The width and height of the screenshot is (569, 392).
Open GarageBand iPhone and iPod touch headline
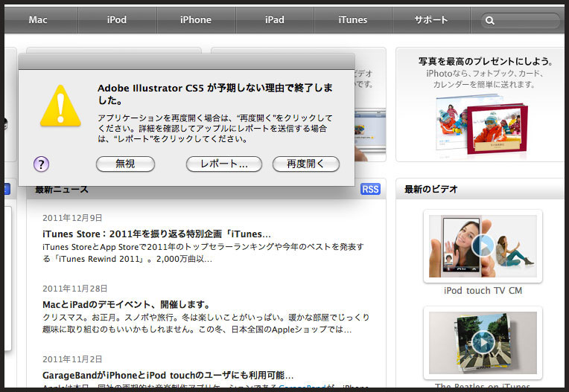click(x=168, y=376)
